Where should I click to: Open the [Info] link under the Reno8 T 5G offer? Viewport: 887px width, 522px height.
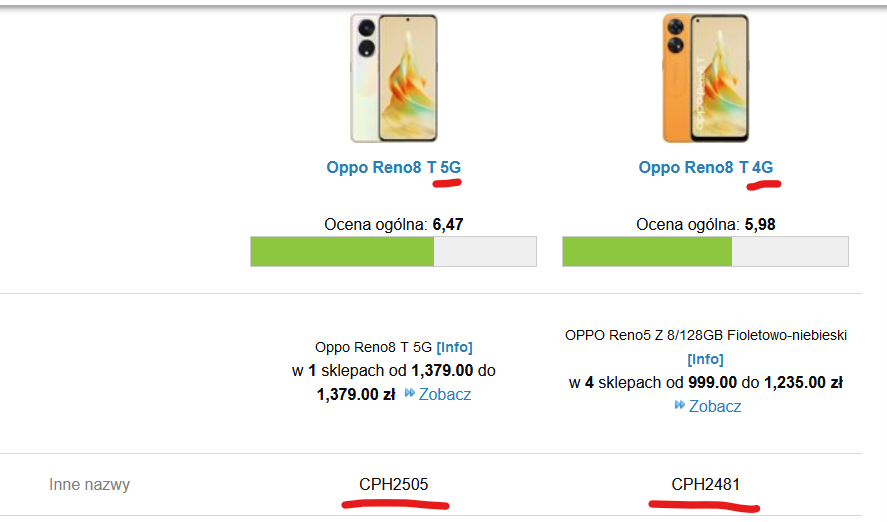coord(454,347)
